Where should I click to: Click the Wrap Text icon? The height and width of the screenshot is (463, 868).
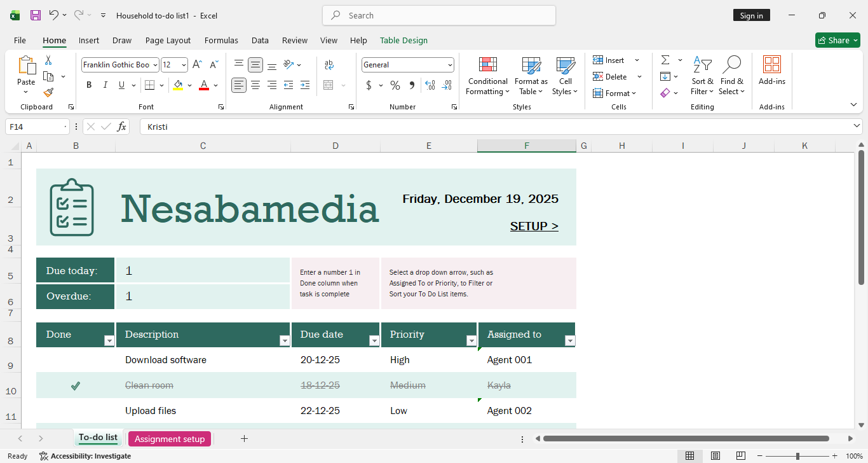pyautogui.click(x=329, y=65)
